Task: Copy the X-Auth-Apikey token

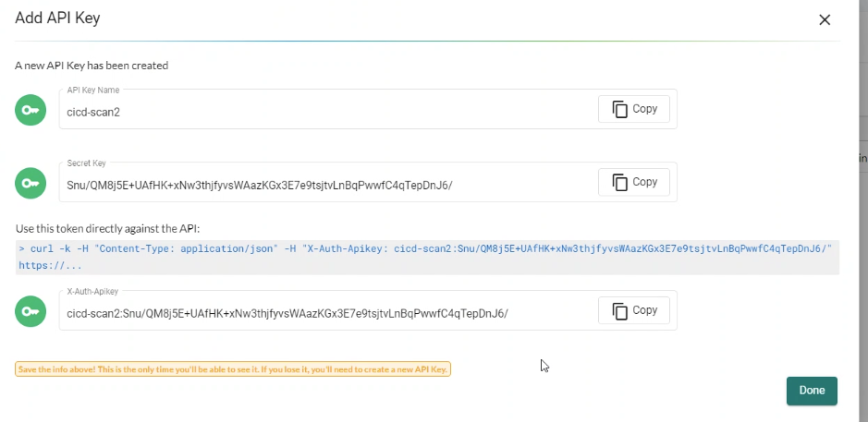Action: click(x=634, y=310)
